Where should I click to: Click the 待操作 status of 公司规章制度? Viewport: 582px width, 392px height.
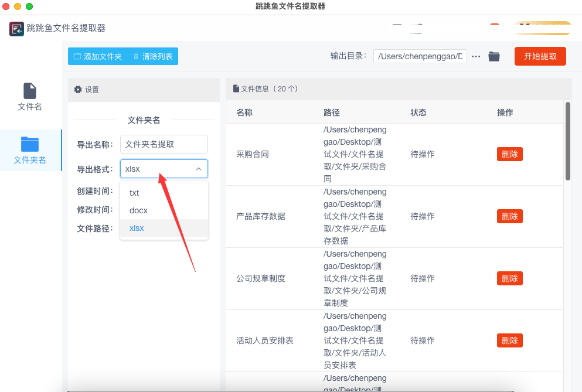click(x=423, y=278)
